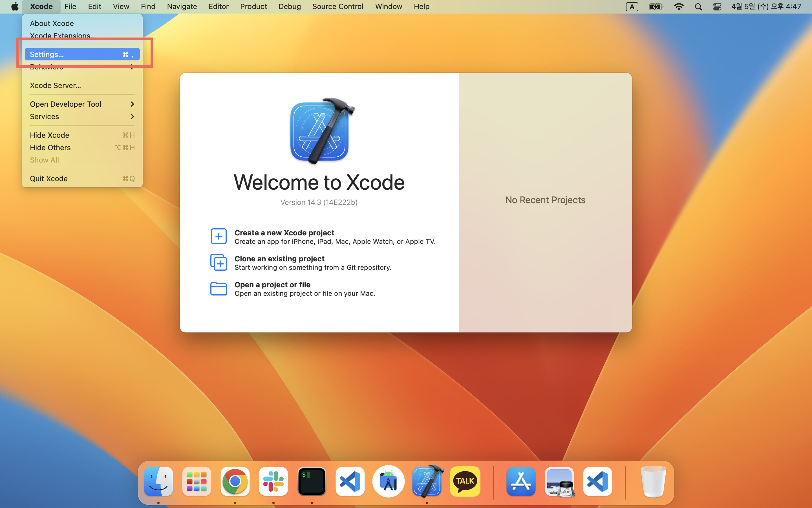
Task: Open the Terminal app in Dock
Action: click(312, 481)
